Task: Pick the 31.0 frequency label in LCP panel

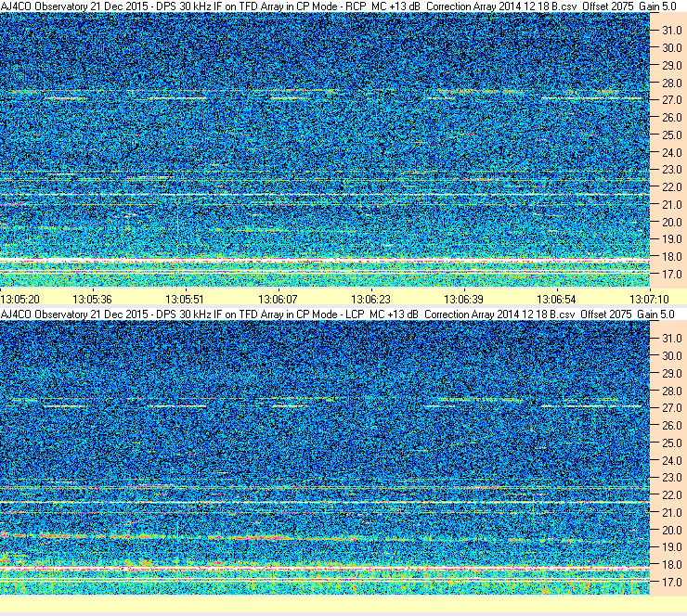Action: (x=671, y=339)
